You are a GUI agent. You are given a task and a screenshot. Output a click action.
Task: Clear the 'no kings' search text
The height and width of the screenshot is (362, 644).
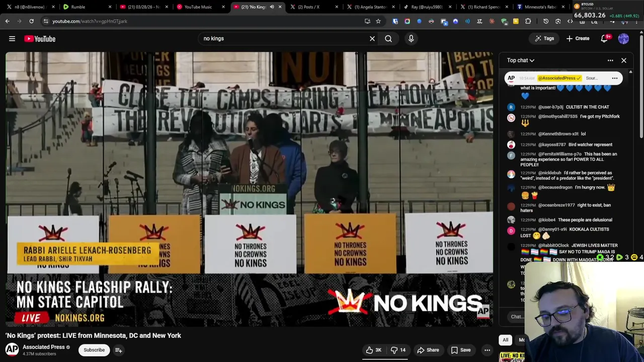pyautogui.click(x=372, y=39)
